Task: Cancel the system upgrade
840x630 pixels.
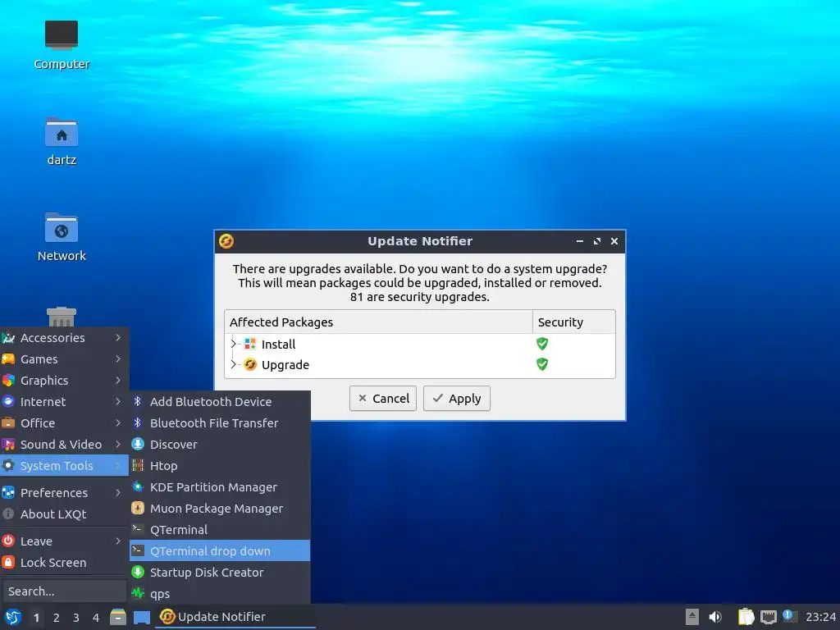Action: point(382,398)
